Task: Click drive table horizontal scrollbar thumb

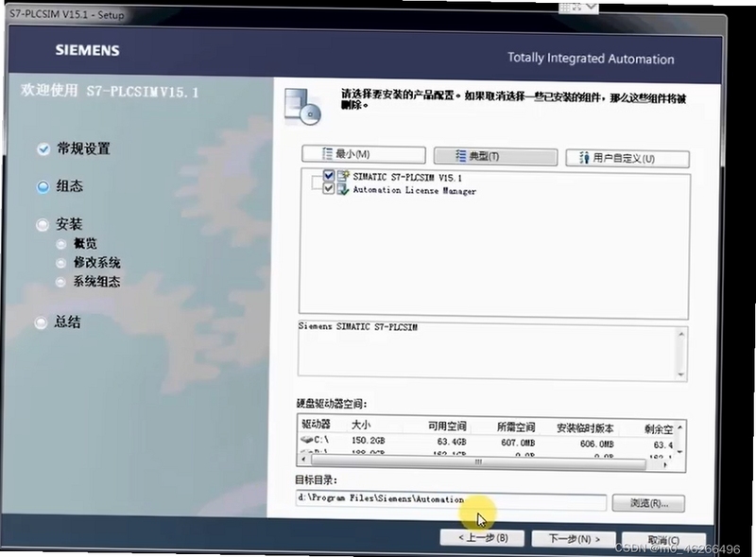Action: pyautogui.click(x=478, y=462)
